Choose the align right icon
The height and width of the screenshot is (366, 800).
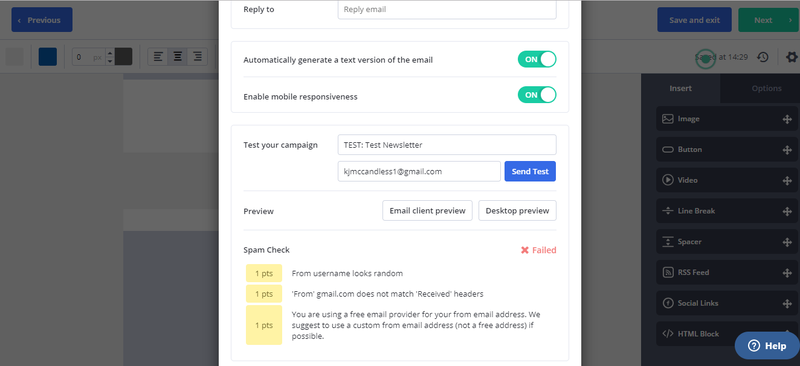(197, 57)
